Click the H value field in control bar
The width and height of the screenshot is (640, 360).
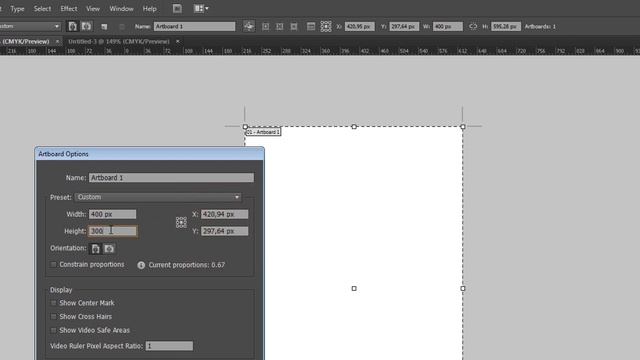pyautogui.click(x=506, y=27)
